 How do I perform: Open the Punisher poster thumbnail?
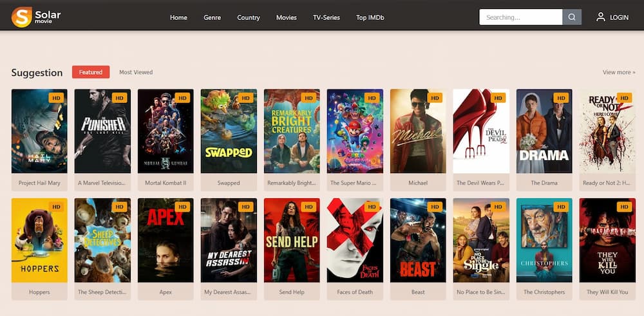(x=102, y=131)
